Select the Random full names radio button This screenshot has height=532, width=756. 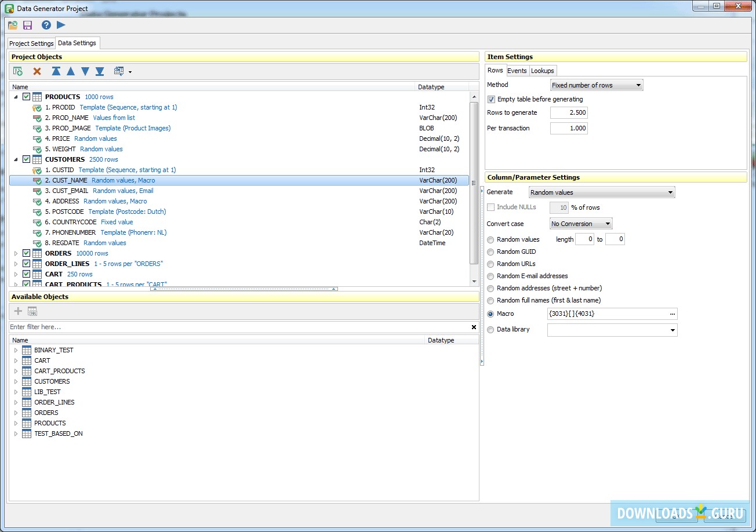click(491, 300)
